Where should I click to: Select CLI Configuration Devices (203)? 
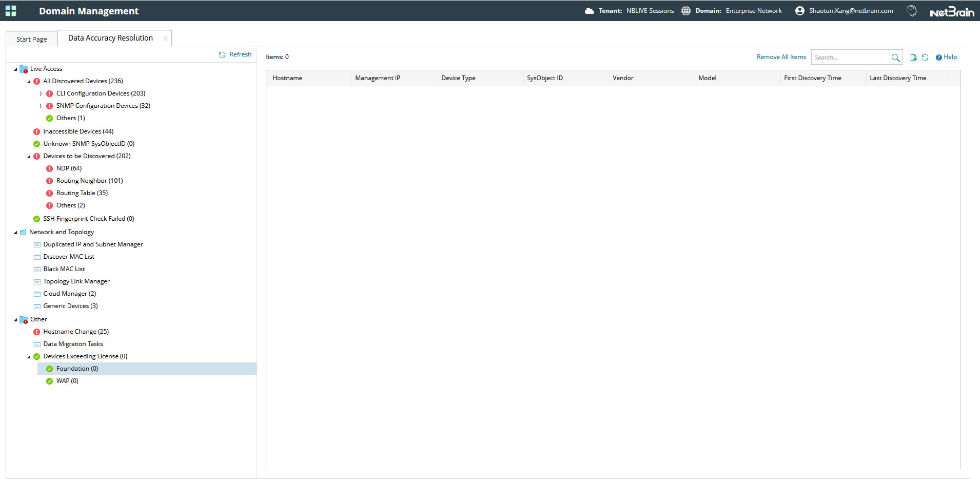[x=101, y=93]
